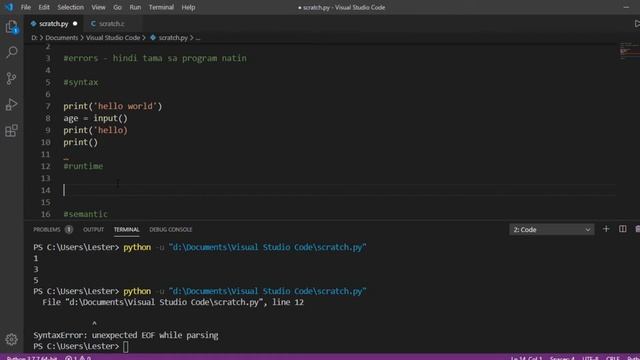Open the Help menu
Image resolution: width=640 pixels, height=360 pixels.
tap(188, 7)
